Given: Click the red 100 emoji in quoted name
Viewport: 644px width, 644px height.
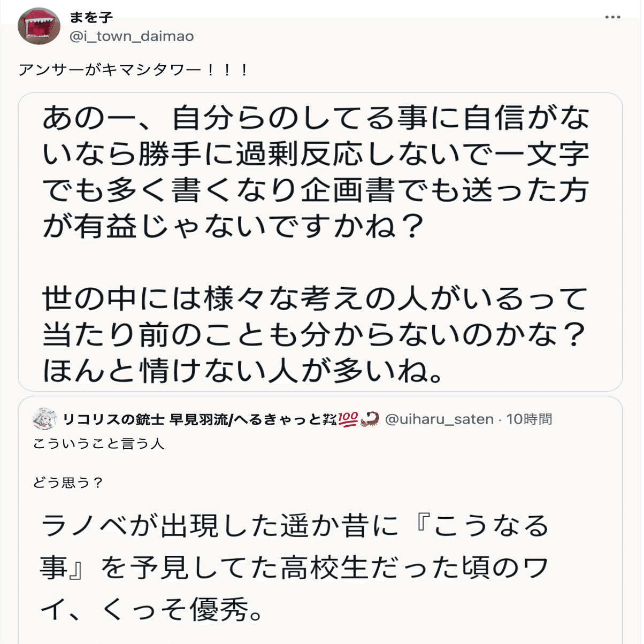Looking at the screenshot, I should pyautogui.click(x=348, y=419).
